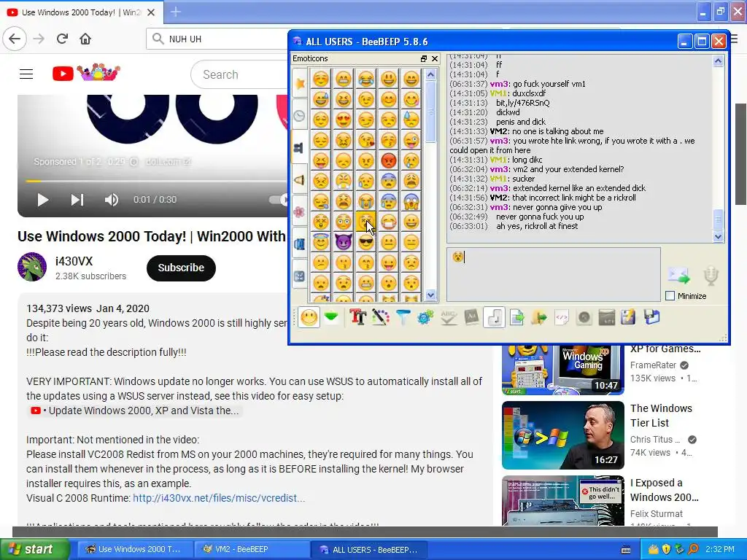Click the send file document icon
Image resolution: width=747 pixels, height=560 pixels.
517,317
